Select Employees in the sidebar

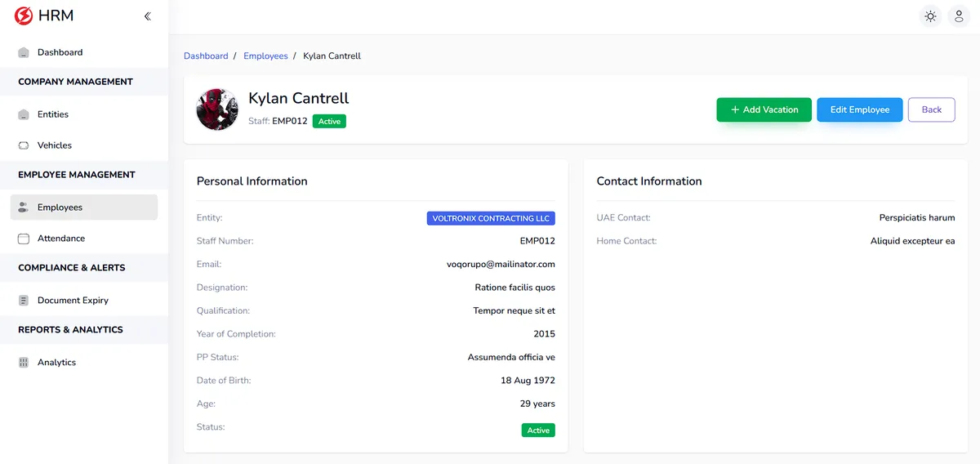tap(84, 207)
